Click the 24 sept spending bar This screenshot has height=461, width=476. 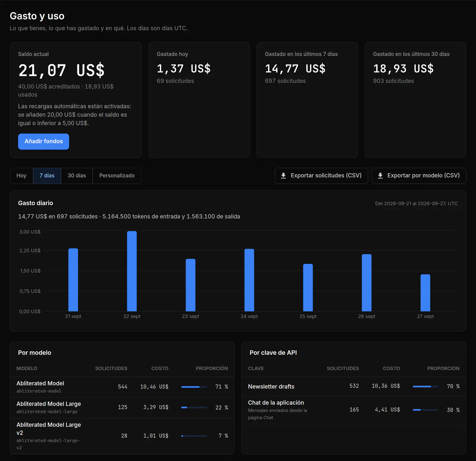[249, 280]
